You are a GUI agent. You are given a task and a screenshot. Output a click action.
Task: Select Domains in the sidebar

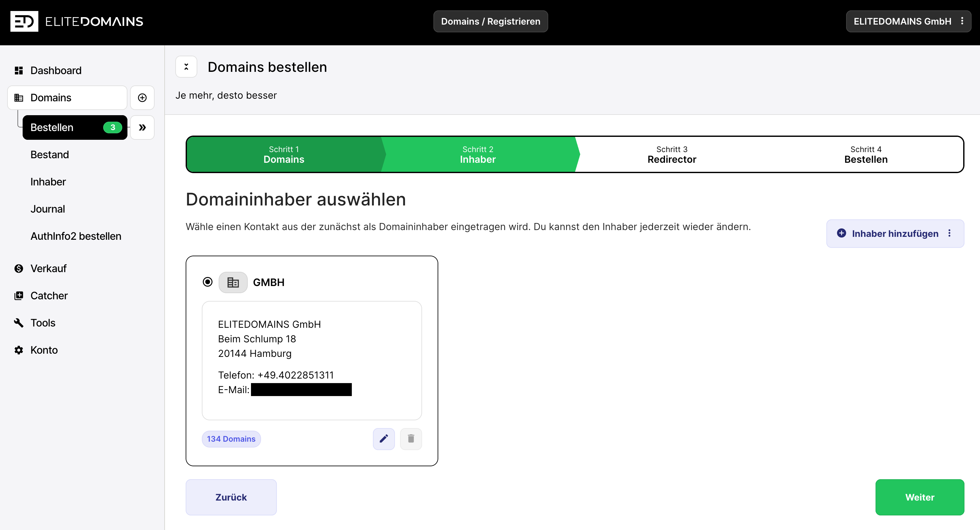[67, 98]
